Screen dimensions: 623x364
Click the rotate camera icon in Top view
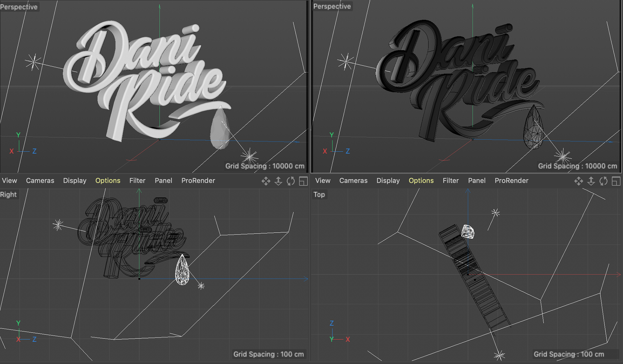(x=604, y=181)
